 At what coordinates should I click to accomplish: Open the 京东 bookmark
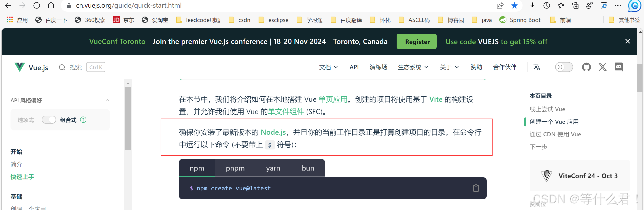coord(123,20)
